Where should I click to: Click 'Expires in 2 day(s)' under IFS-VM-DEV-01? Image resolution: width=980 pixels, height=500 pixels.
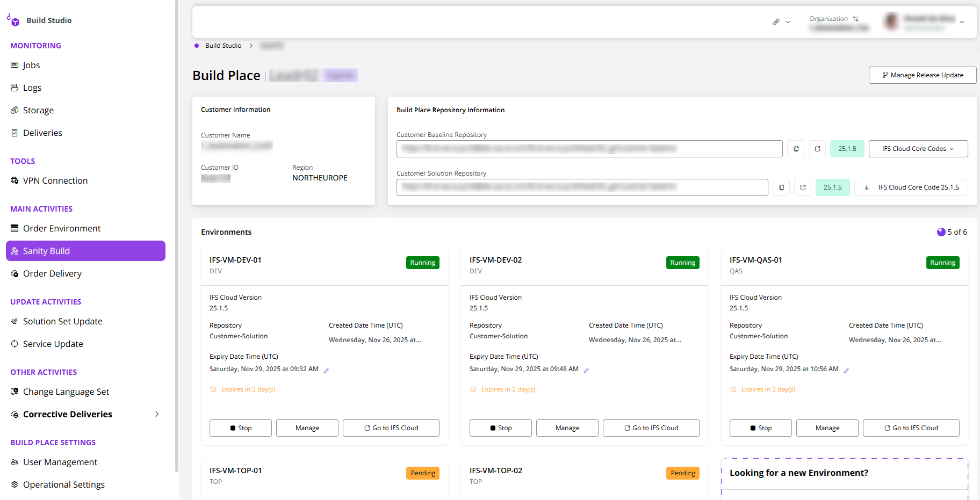coord(248,389)
